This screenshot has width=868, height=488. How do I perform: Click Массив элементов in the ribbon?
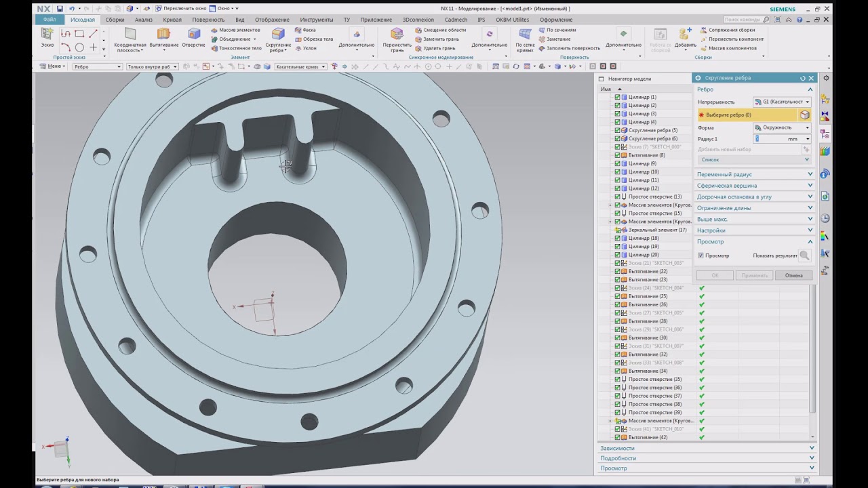click(235, 30)
